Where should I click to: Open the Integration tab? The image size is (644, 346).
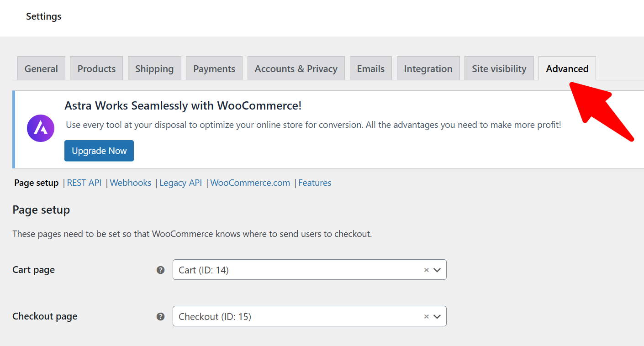click(428, 68)
